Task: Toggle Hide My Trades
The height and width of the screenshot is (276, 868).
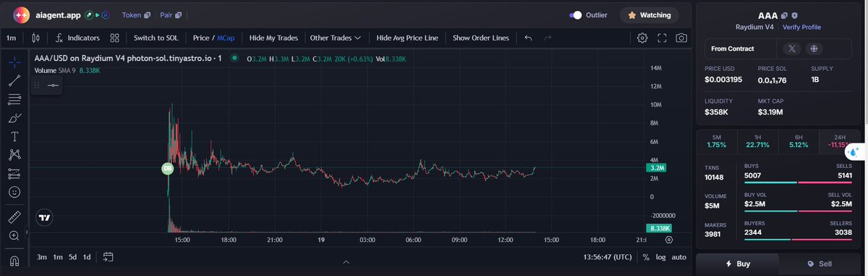Action: [x=273, y=38]
